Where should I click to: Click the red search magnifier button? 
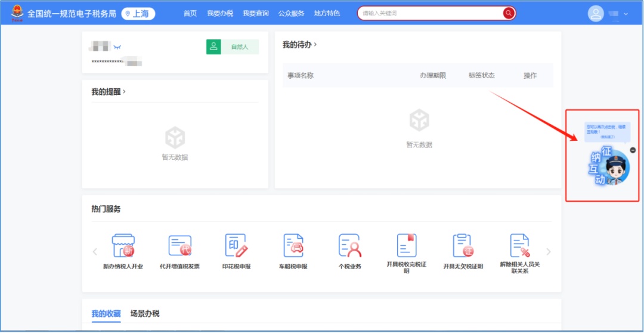tap(508, 13)
